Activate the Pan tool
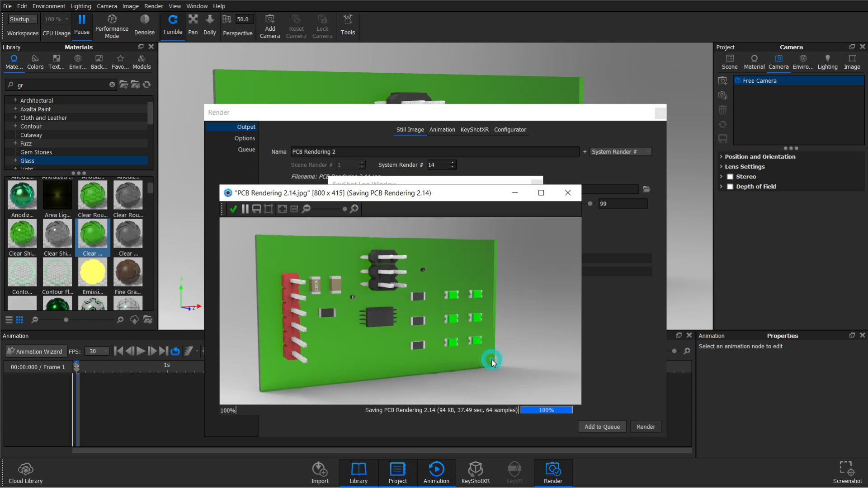Screen dimensions: 868x488 tap(193, 26)
